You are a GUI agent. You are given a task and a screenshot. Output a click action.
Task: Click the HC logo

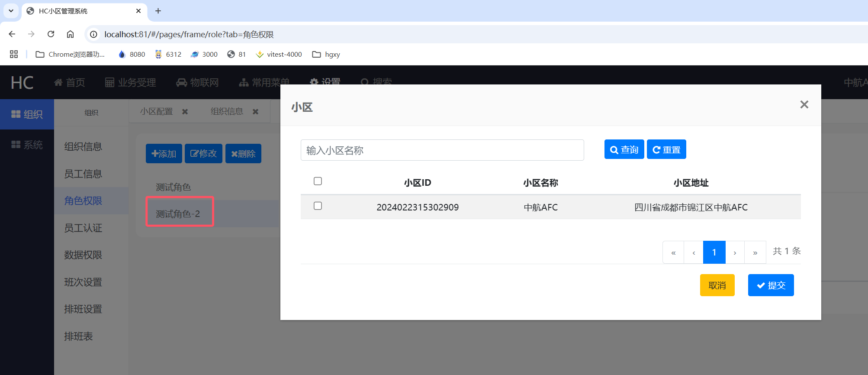[22, 82]
